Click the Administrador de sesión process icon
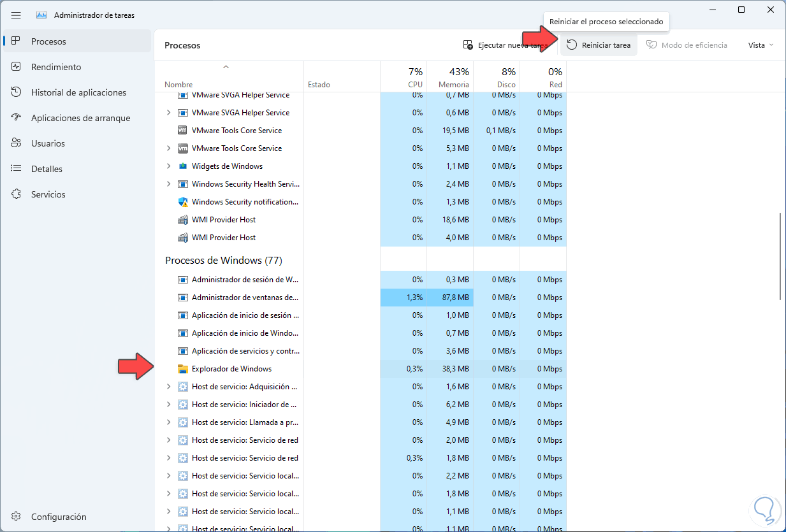786x532 pixels. pos(182,280)
